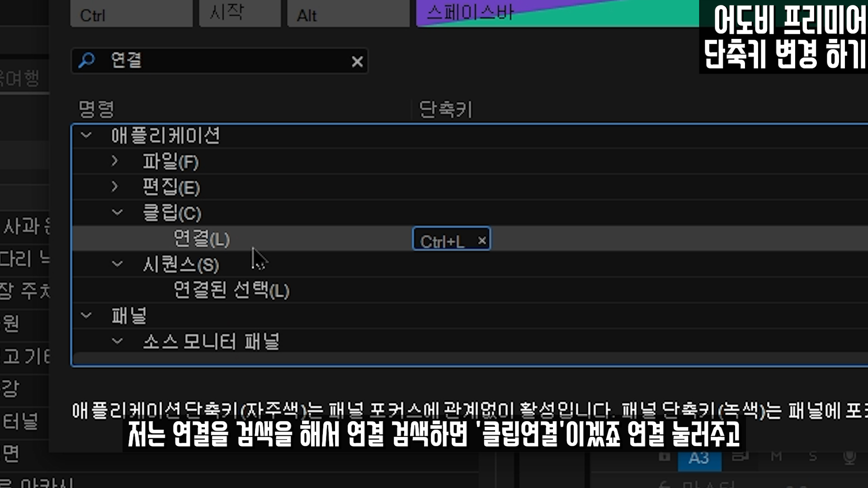This screenshot has width=868, height=488.
Task: Mute track A3 with M button
Action: (776, 457)
